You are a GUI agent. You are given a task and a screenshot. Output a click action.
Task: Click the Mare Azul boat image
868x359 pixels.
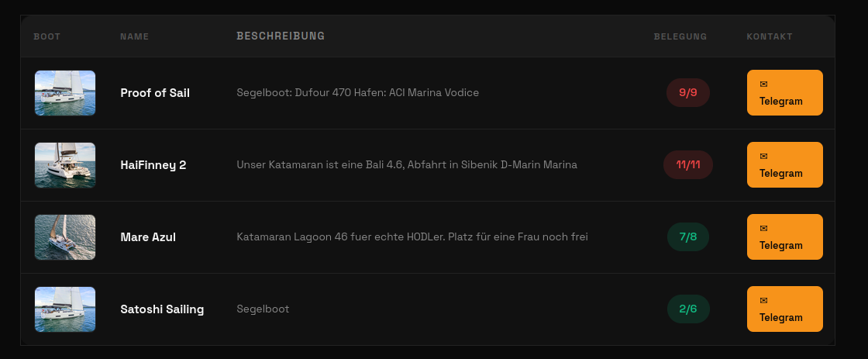pos(65,237)
